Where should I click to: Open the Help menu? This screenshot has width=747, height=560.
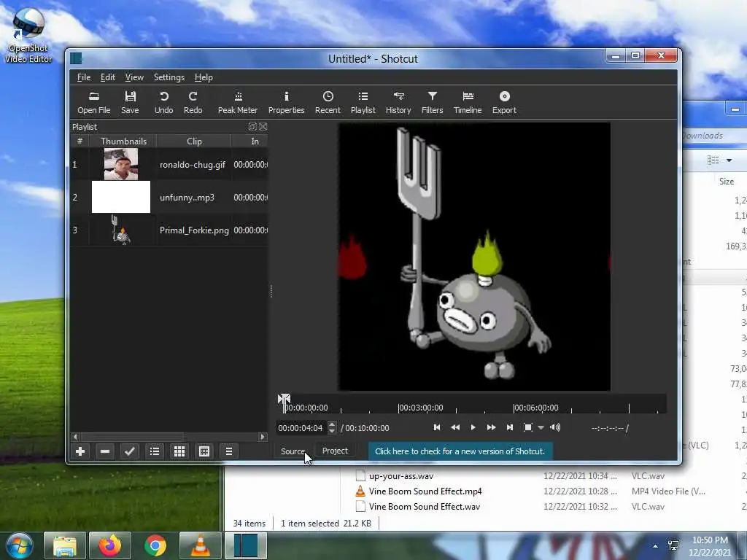204,77
